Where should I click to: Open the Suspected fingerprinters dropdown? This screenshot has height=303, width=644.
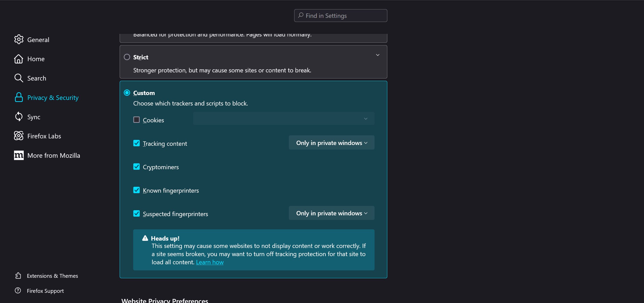pyautogui.click(x=331, y=213)
